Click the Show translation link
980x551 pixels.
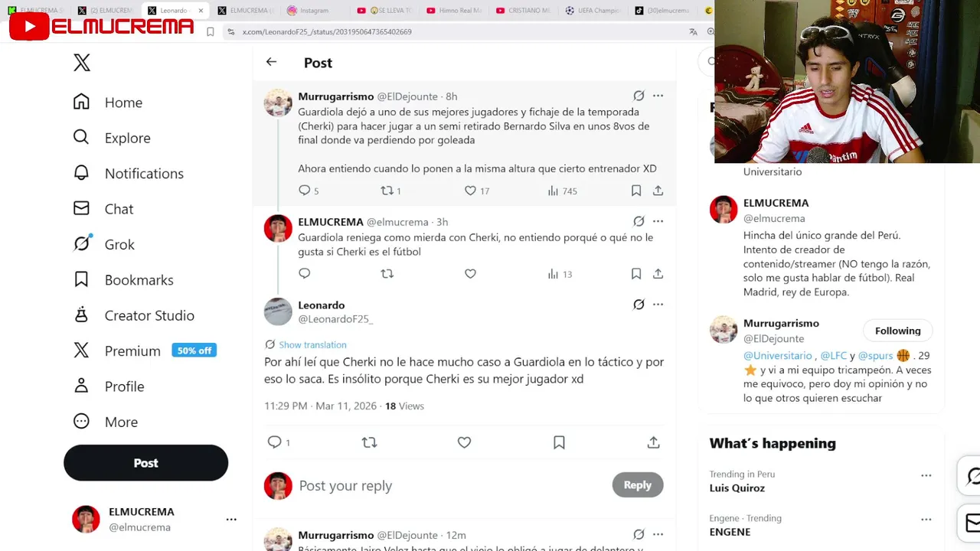(312, 345)
